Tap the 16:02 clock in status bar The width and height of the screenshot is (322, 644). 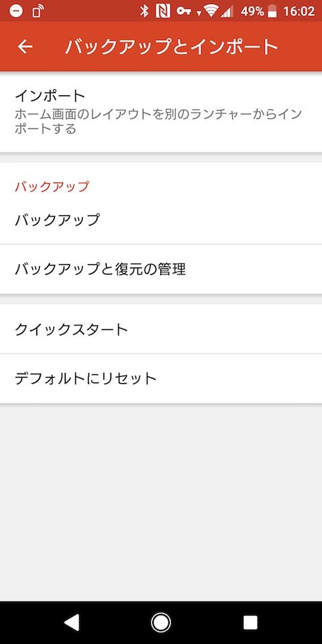(x=299, y=11)
